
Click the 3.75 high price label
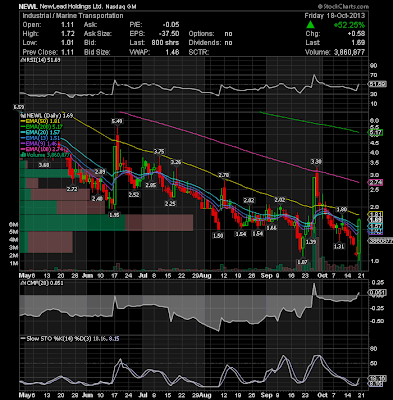click(159, 152)
